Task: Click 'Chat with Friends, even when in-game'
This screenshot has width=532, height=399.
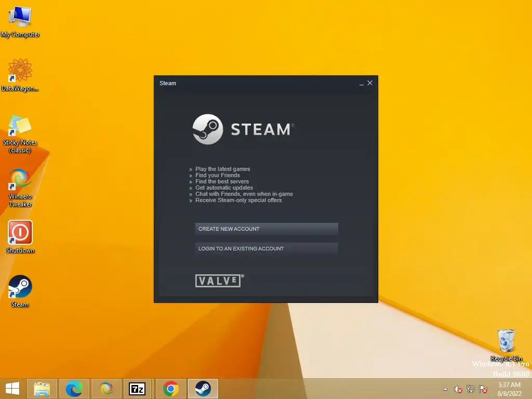Action: [244, 194]
